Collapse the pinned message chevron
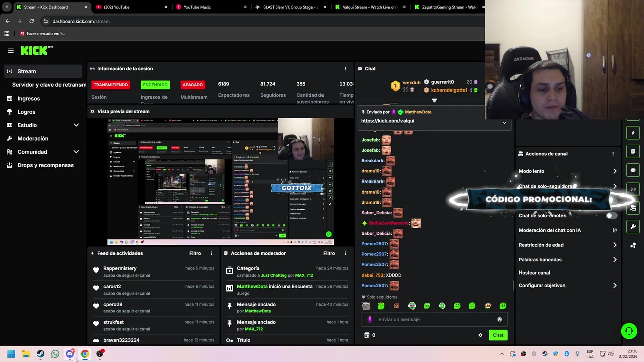Image resolution: width=644 pixels, height=362 pixels. 504,123
